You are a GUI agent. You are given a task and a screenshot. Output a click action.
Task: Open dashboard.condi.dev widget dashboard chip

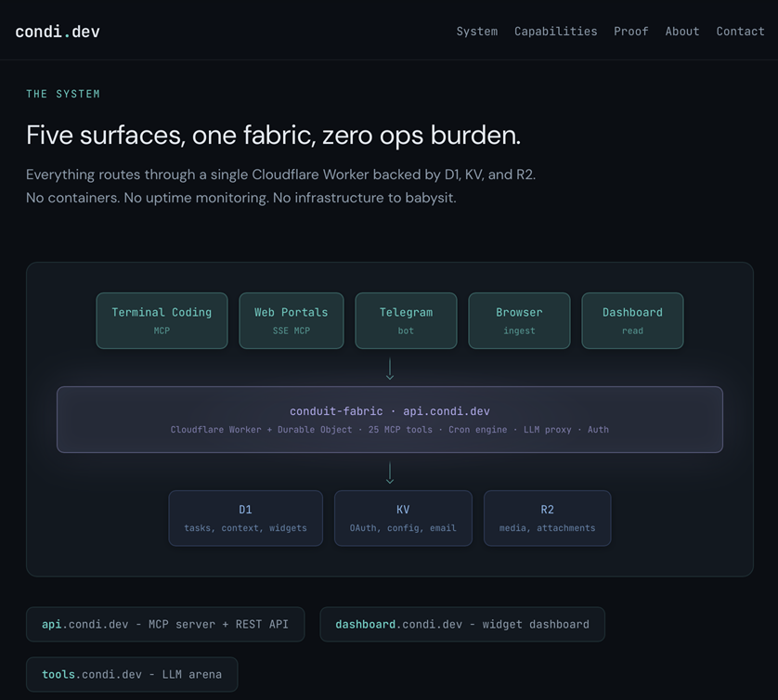(x=462, y=624)
